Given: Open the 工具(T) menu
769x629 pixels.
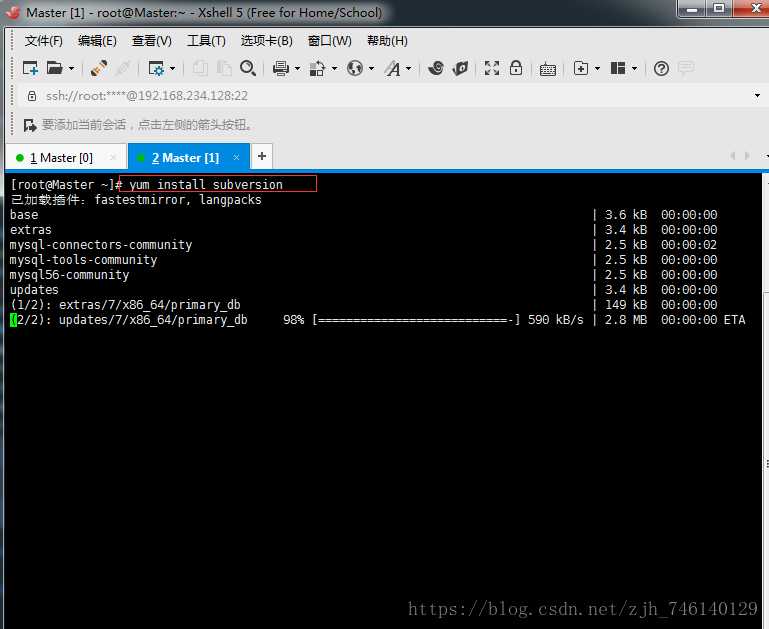Looking at the screenshot, I should (206, 41).
